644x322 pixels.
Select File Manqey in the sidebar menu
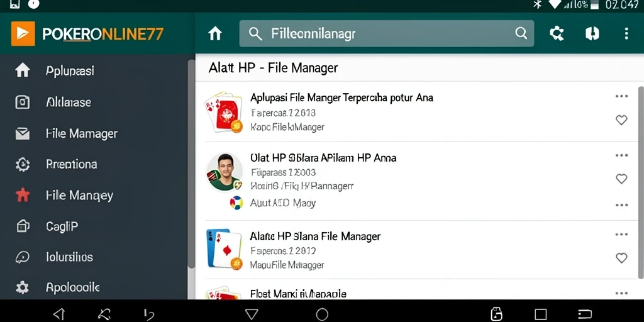point(79,196)
